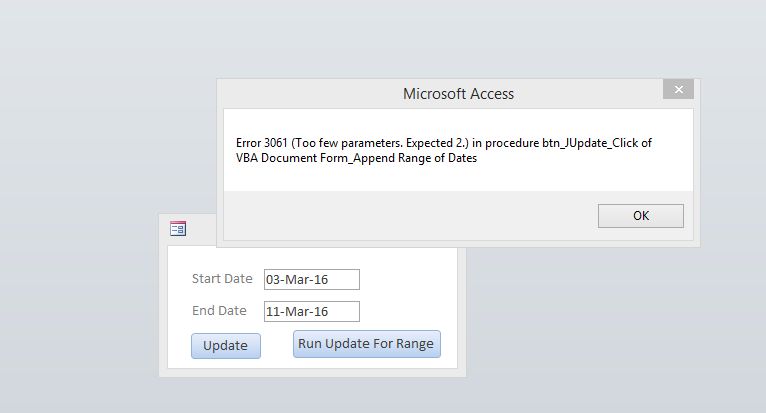The width and height of the screenshot is (766, 413).
Task: Click the Update button
Action: [x=226, y=346]
